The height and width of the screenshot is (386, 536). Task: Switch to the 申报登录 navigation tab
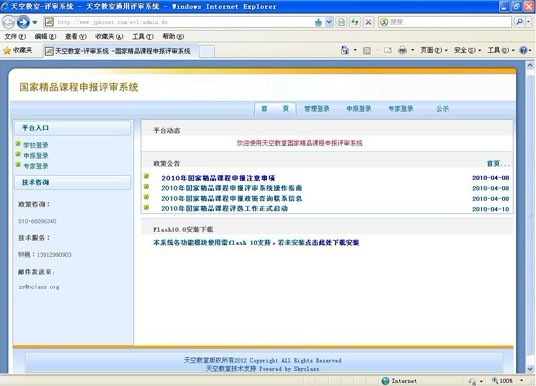[359, 109]
